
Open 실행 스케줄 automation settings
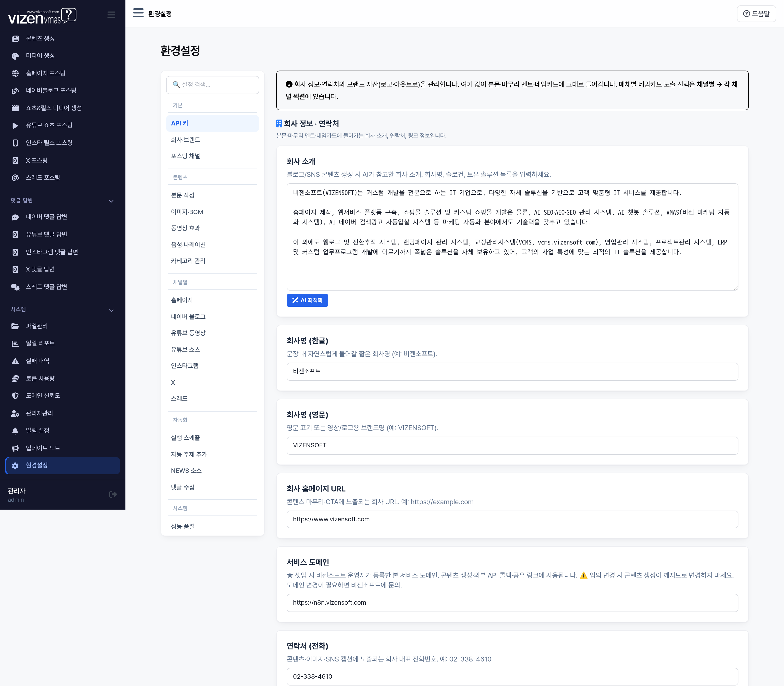(212, 438)
